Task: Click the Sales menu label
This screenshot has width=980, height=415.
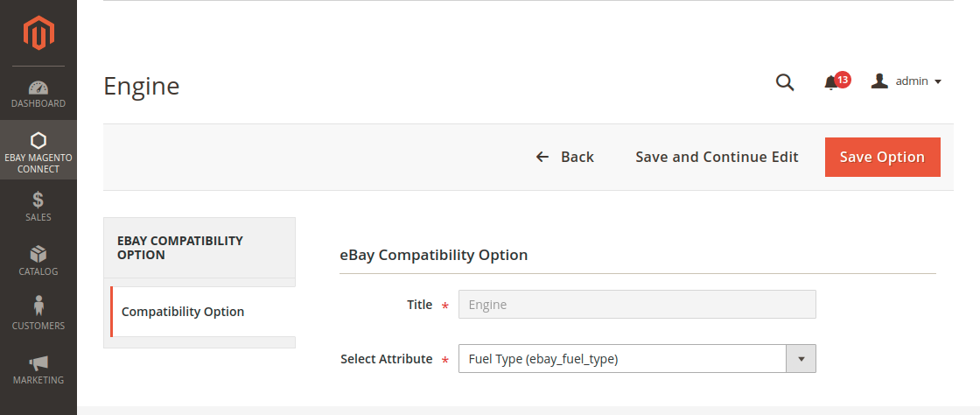Action: 38,217
